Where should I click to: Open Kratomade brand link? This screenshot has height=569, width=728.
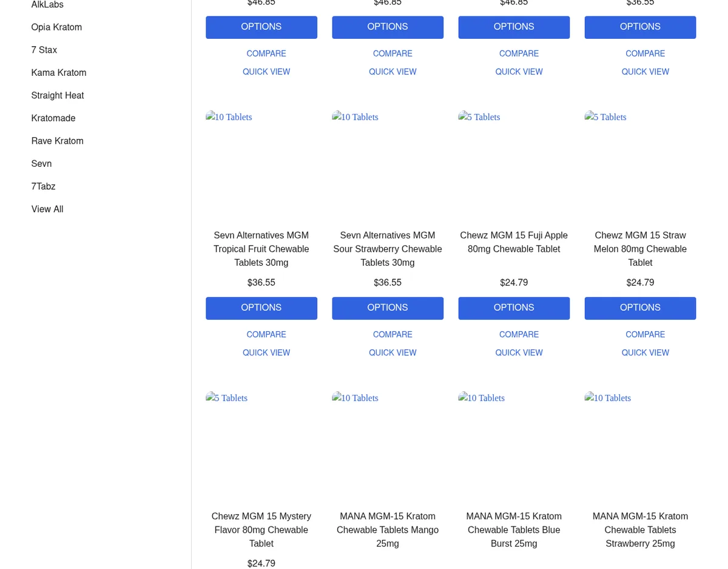point(53,118)
